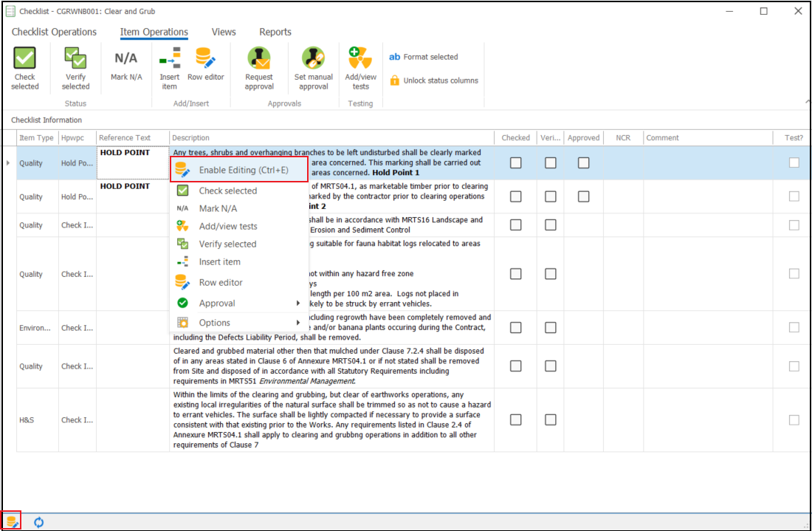
Task: Click the Request approval ribbon icon
Action: (259, 58)
